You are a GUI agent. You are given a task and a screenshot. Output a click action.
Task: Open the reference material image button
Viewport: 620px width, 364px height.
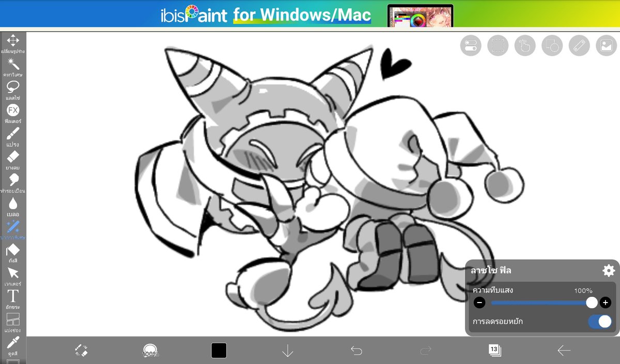[607, 45]
